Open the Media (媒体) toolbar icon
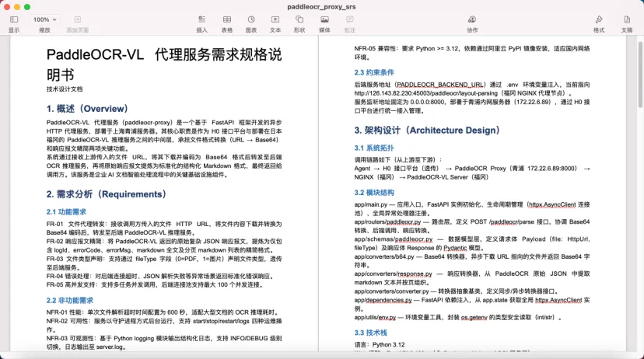Viewport: 644px width, 359px height. pyautogui.click(x=324, y=19)
